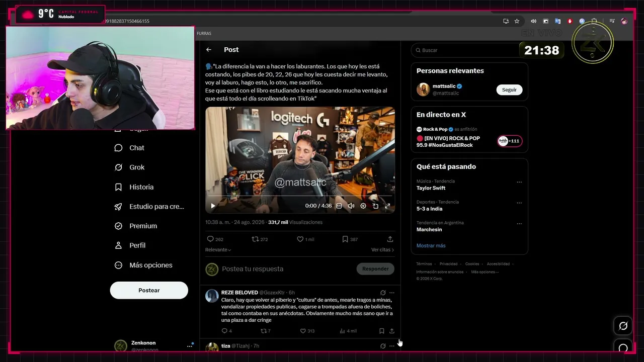Open the 5-3 a India trend

point(429,209)
